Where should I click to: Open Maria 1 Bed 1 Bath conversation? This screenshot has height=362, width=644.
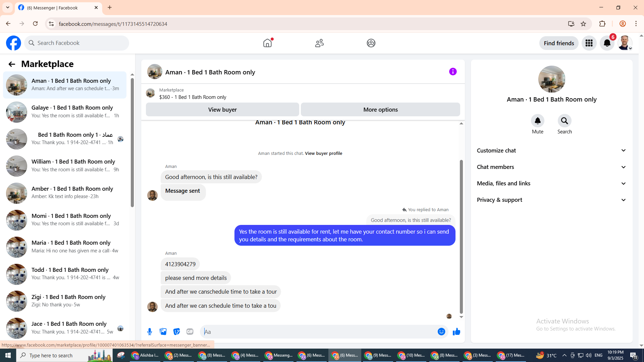coord(65,247)
